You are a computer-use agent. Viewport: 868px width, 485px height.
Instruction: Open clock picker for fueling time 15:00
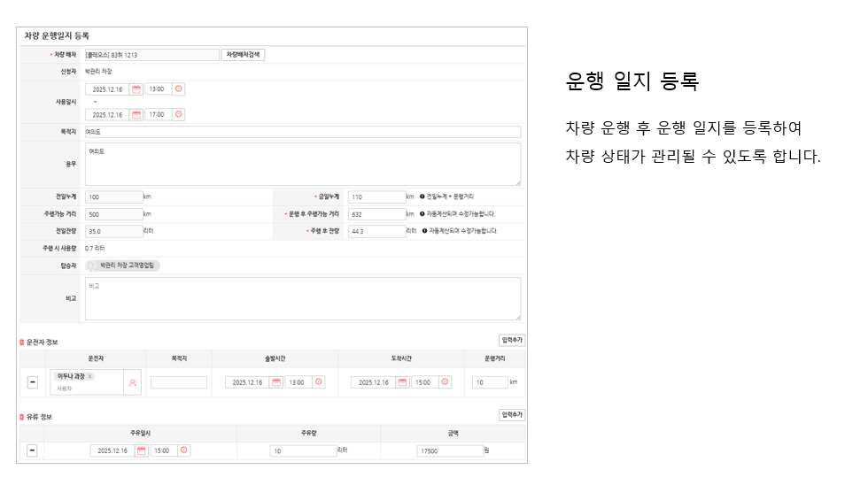183,450
